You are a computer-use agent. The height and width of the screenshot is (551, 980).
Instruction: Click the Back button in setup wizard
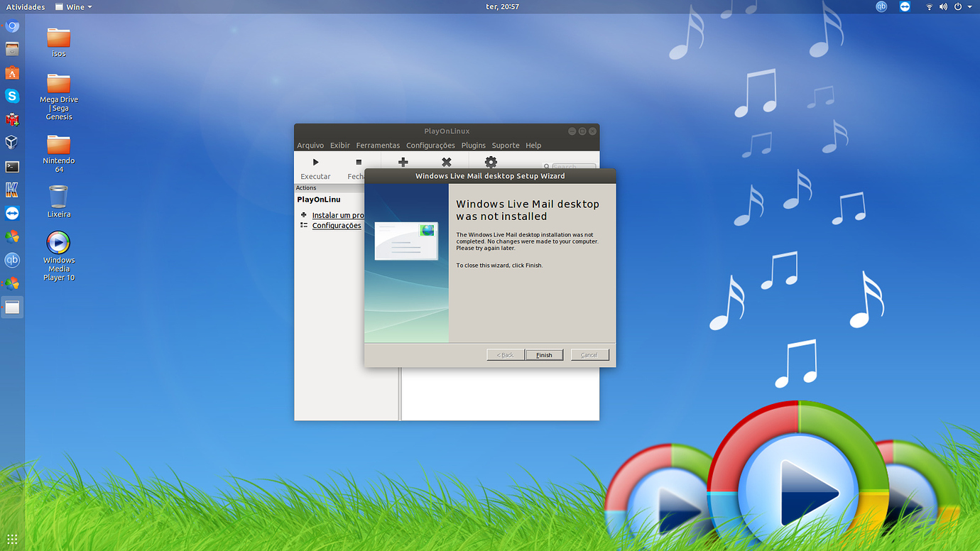click(506, 355)
